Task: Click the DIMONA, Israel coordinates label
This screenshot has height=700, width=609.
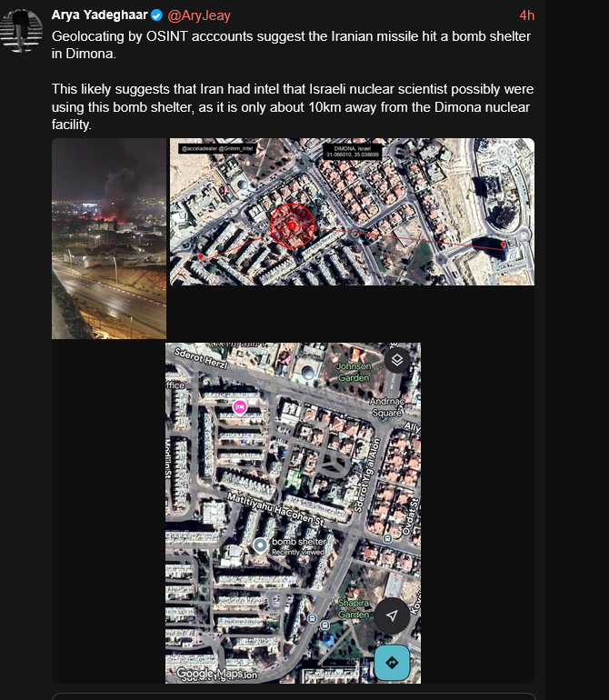Action: pos(353,151)
